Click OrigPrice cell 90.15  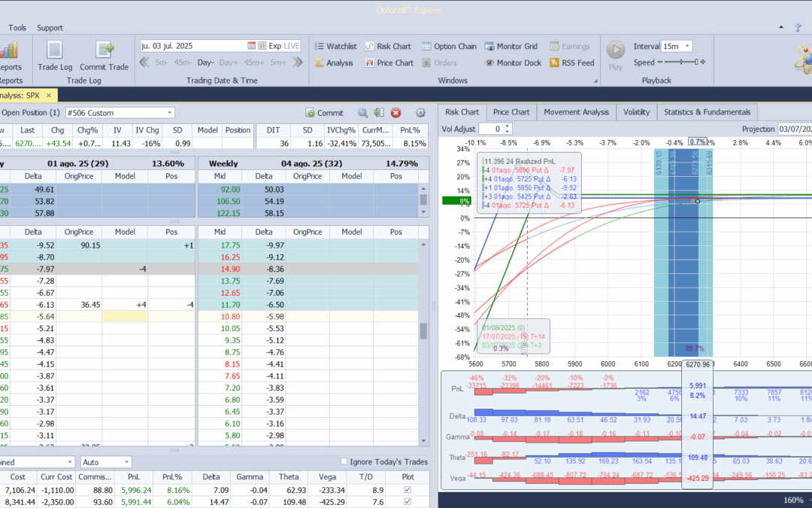79,245
